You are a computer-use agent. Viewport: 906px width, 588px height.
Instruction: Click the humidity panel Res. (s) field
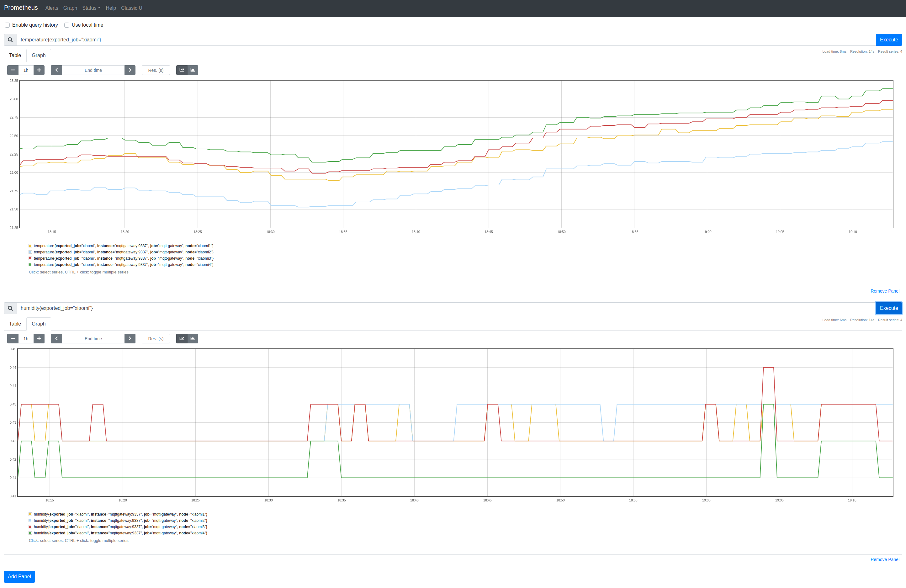tap(156, 338)
